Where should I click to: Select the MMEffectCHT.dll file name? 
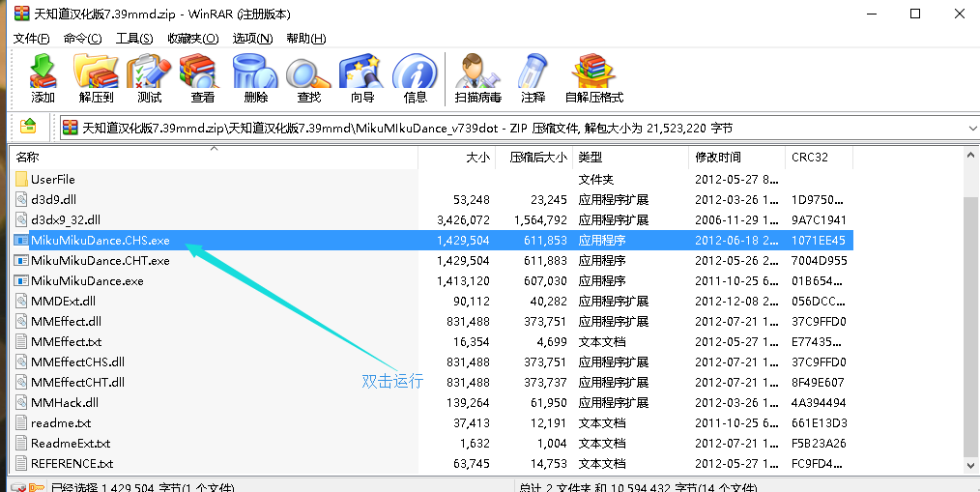(x=77, y=382)
